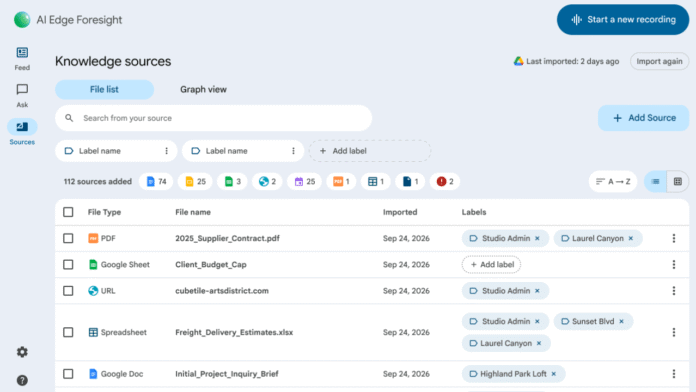Switch to the Graph view tab

(x=203, y=89)
